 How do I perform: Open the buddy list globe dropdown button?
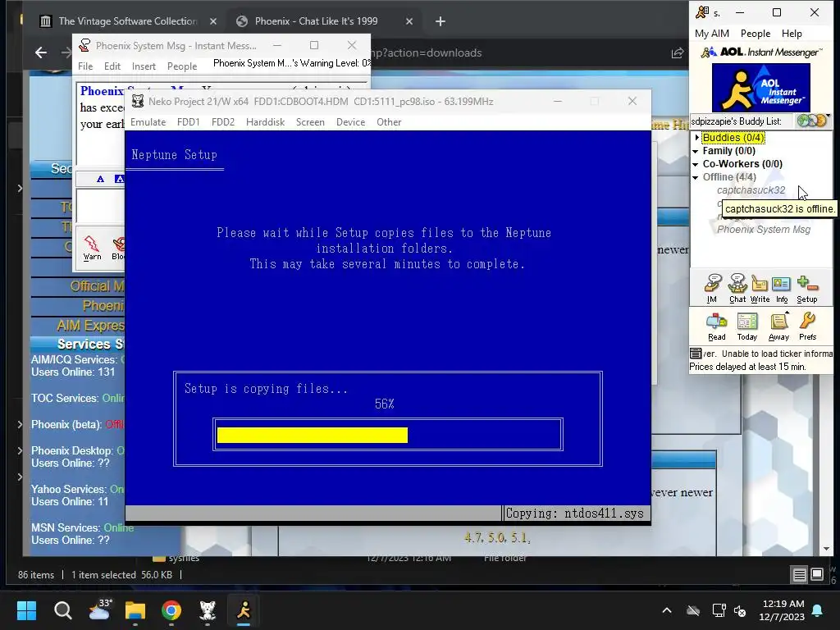[812, 121]
